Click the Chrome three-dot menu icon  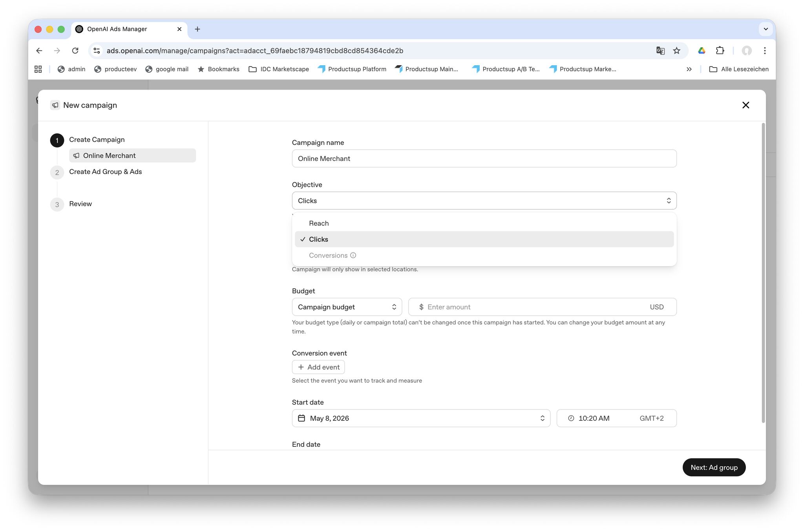point(765,51)
